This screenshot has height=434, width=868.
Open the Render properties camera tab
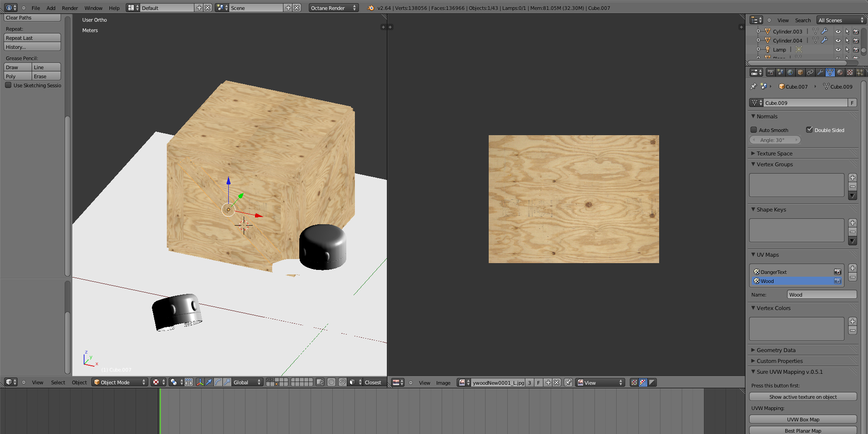click(771, 72)
